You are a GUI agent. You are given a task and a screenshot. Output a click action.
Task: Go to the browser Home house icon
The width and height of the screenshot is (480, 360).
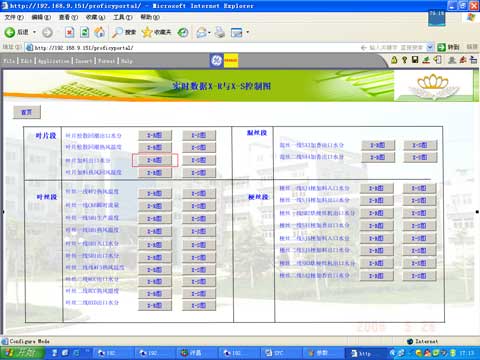[x=99, y=32]
